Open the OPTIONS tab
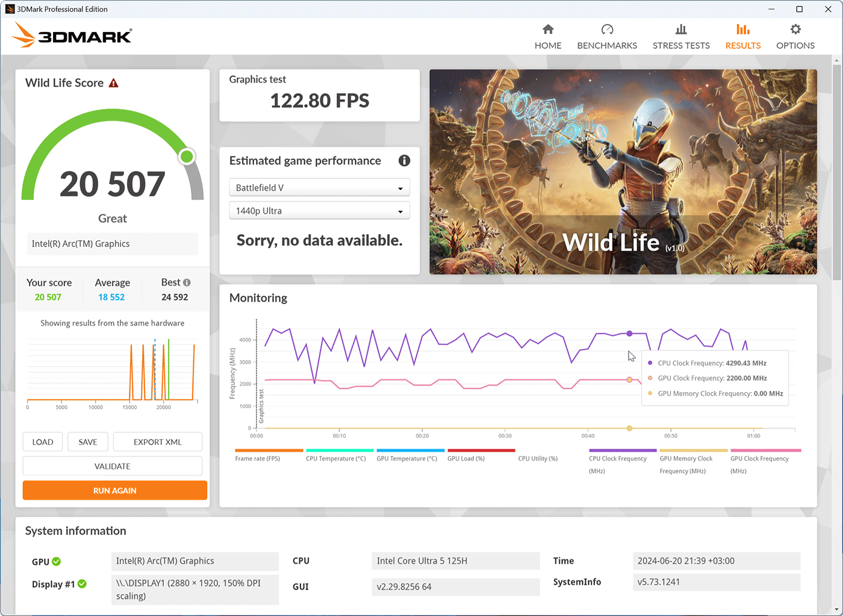The image size is (843, 616). 795,37
